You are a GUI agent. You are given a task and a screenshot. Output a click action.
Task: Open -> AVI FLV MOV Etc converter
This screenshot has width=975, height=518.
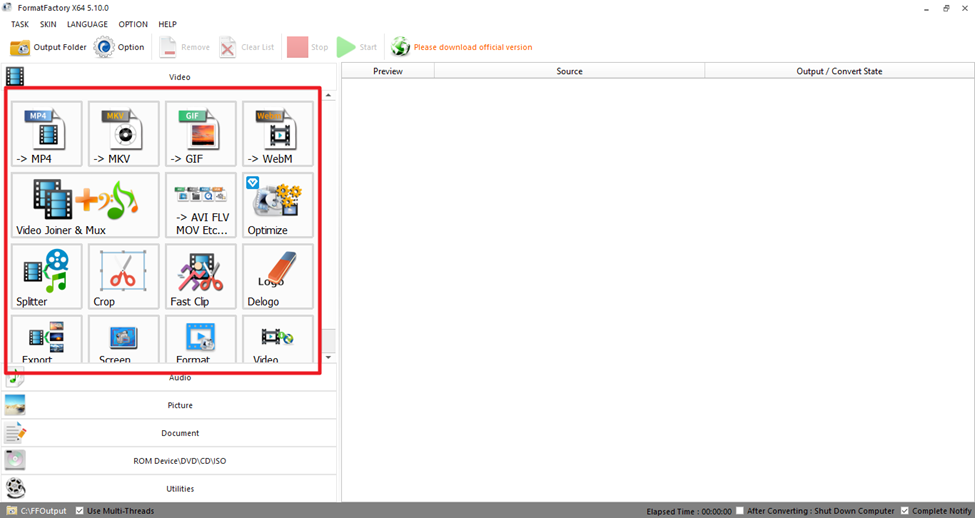pos(201,206)
